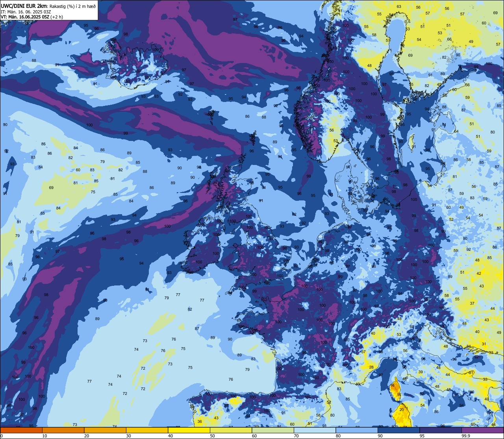Click the 80–90 blue legend swatch
This screenshot has height=439, width=504.
tap(357, 430)
